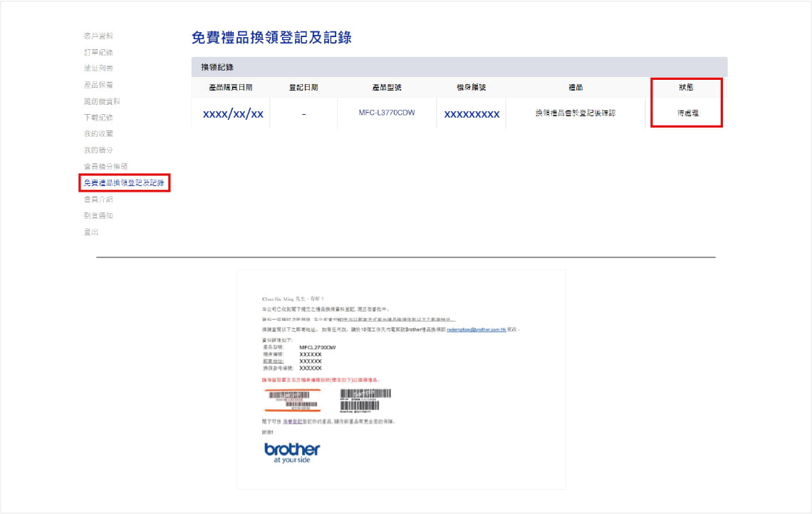Click the black barcode sample image
Viewport: 812px width, 514px height.
365,401
